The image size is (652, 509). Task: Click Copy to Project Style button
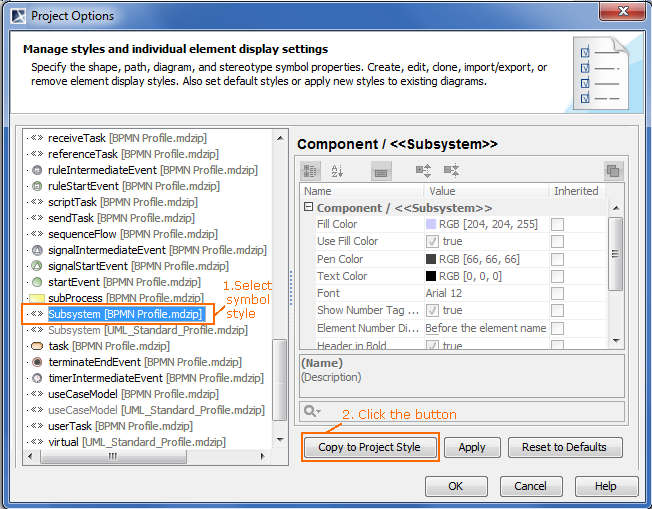pyautogui.click(x=370, y=447)
